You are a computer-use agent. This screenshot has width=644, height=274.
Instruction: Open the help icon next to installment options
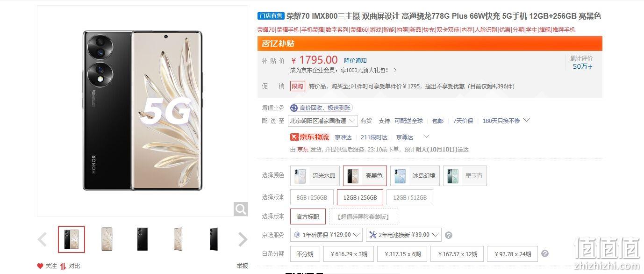pyautogui.click(x=544, y=254)
